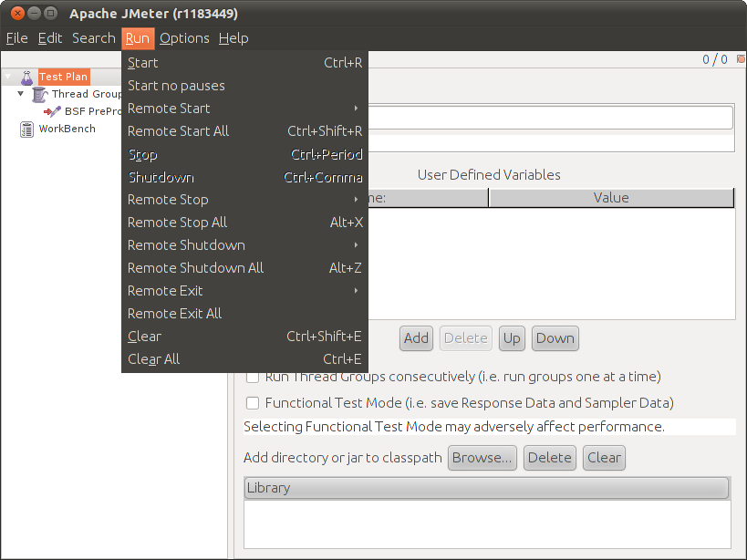Image resolution: width=747 pixels, height=560 pixels.
Task: Select the BSF PreProcessor pen icon
Action: (x=51, y=111)
